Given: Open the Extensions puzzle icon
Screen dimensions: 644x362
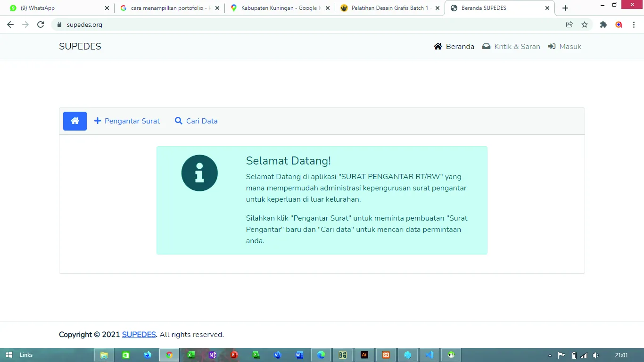Looking at the screenshot, I should [603, 25].
